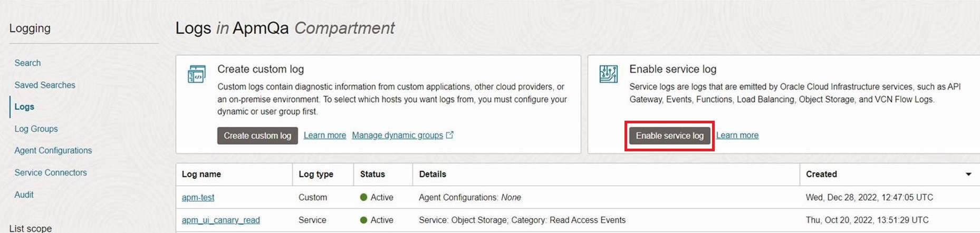The image size is (980, 233).
Task: Click the Create custom log card icon
Action: click(x=197, y=74)
